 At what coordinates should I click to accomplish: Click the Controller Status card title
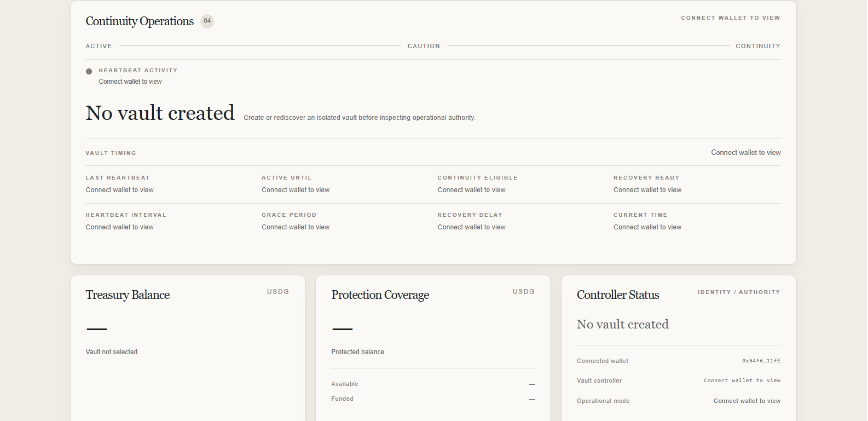pos(618,295)
